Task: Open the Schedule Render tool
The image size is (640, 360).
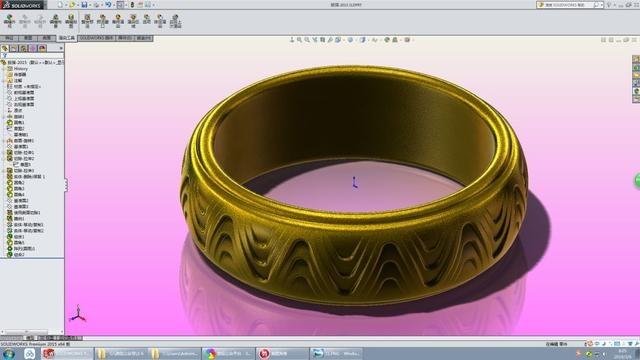Action: click(x=160, y=21)
